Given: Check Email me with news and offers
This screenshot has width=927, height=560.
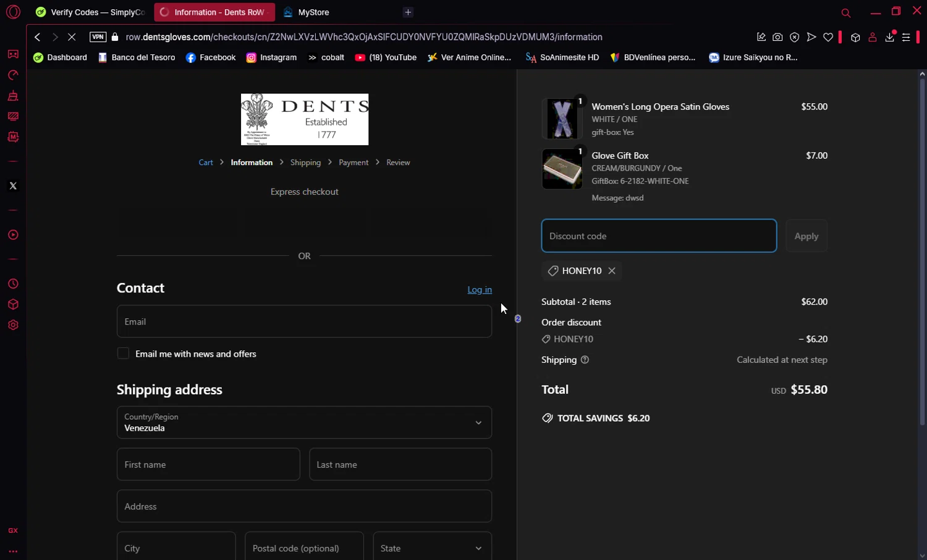Looking at the screenshot, I should tap(123, 354).
